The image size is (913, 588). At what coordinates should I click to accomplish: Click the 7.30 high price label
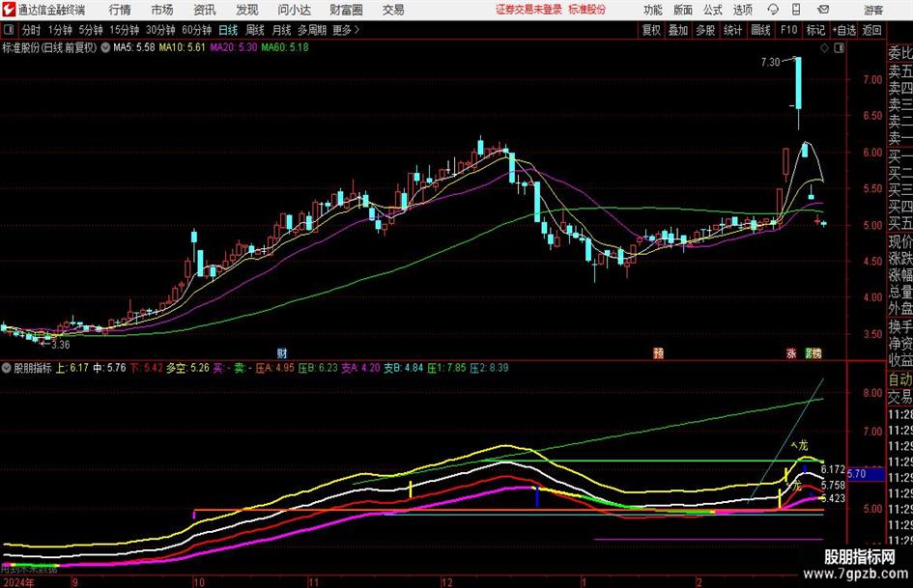pyautogui.click(x=770, y=62)
